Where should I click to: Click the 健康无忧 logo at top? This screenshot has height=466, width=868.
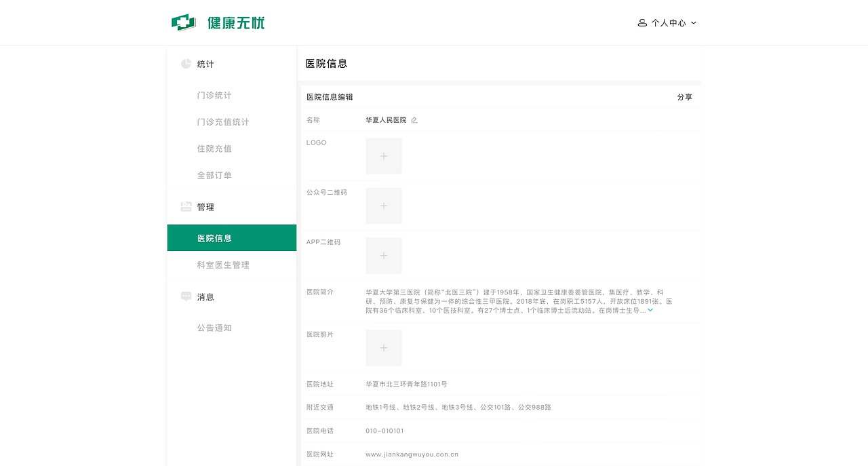tap(218, 22)
